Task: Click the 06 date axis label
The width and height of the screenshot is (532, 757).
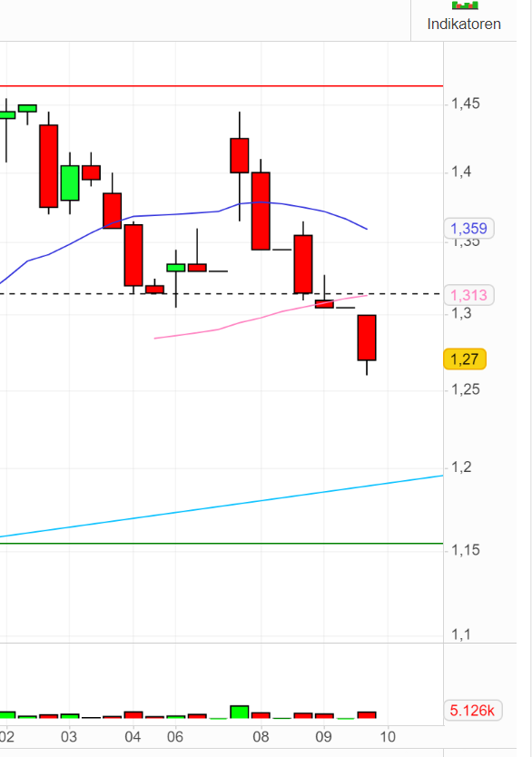Action: click(175, 737)
